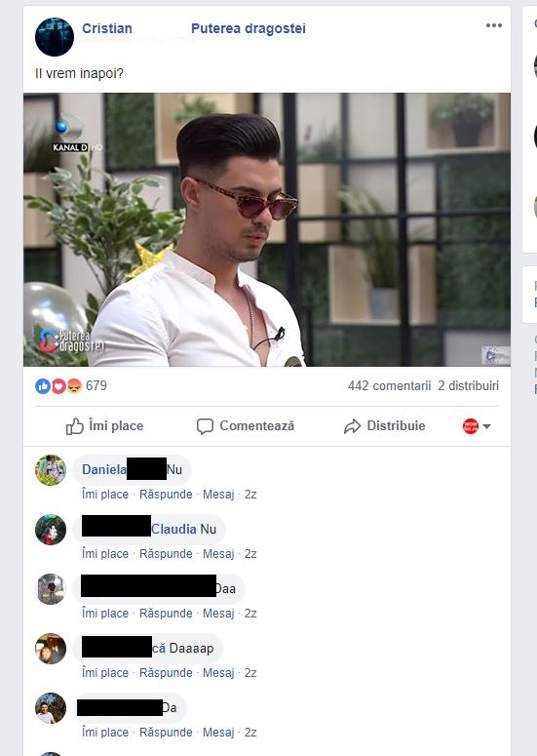
Task: Expand the comment-as page selector dropdown arrow
Action: pos(486,426)
